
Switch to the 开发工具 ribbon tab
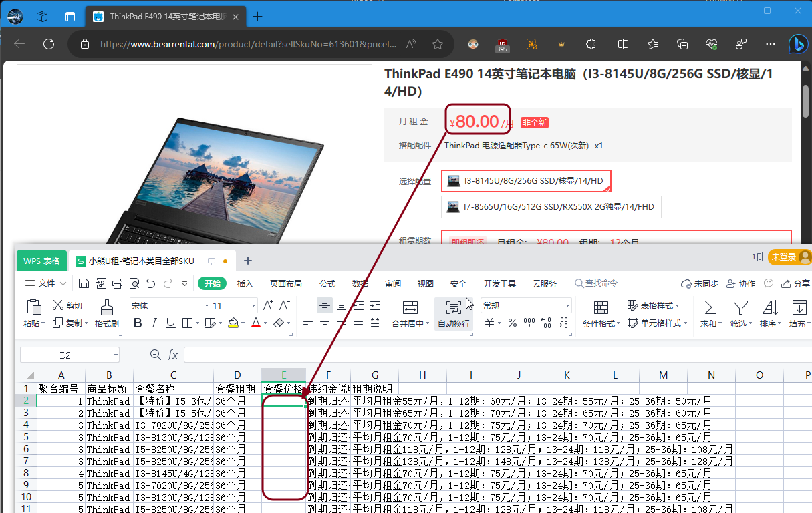(x=500, y=284)
